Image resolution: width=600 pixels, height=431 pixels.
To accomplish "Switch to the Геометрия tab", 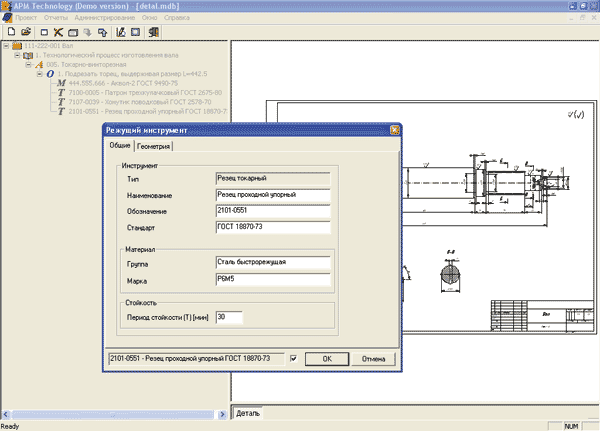I will (x=154, y=146).
